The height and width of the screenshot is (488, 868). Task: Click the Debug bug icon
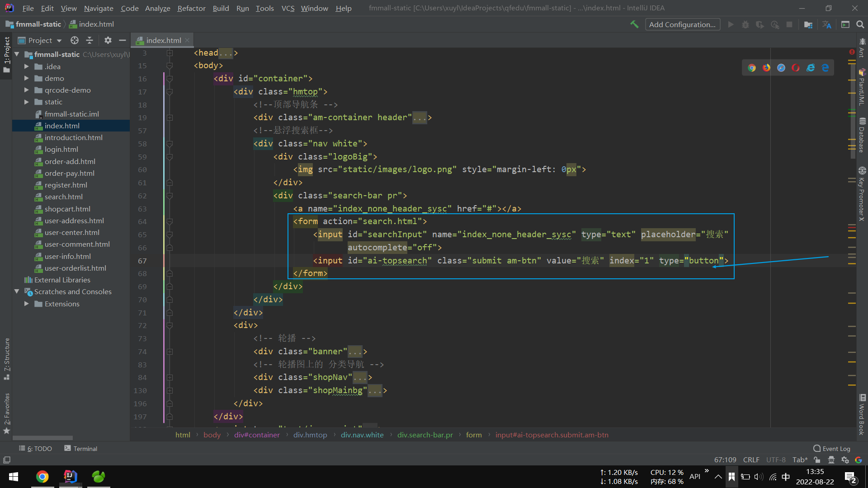pos(745,24)
